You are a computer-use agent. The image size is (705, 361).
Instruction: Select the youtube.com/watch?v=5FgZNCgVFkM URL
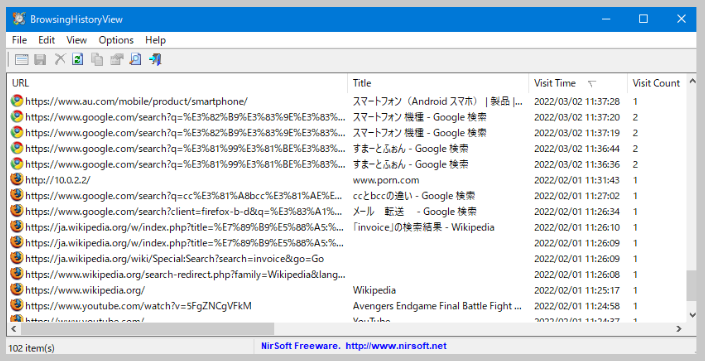tap(138, 306)
